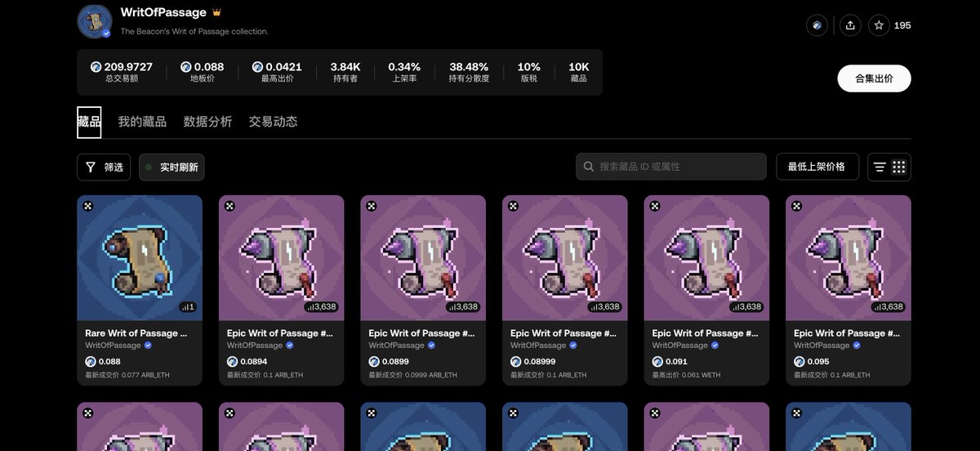Open the 交易动态 tab

[x=273, y=122]
